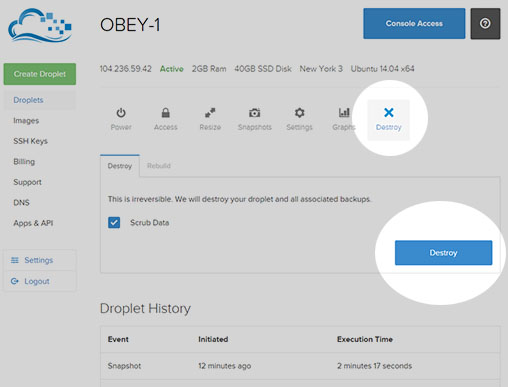
Task: Open Support in the sidebar
Action: pos(27,182)
